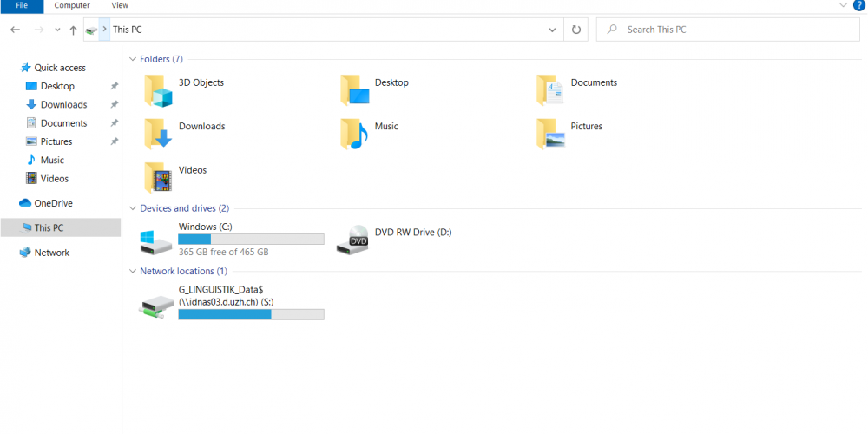868x434 pixels.
Task: Click the Refresh button beside address bar
Action: pos(575,30)
